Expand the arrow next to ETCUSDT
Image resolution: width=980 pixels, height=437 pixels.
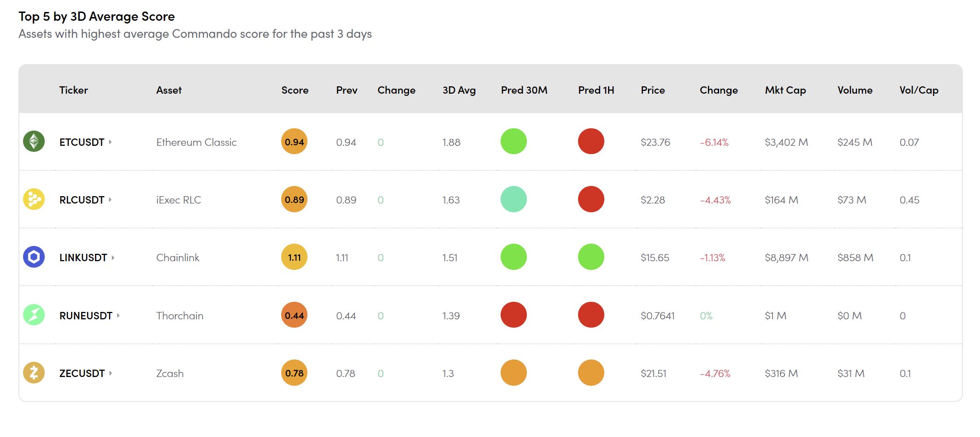pos(110,142)
